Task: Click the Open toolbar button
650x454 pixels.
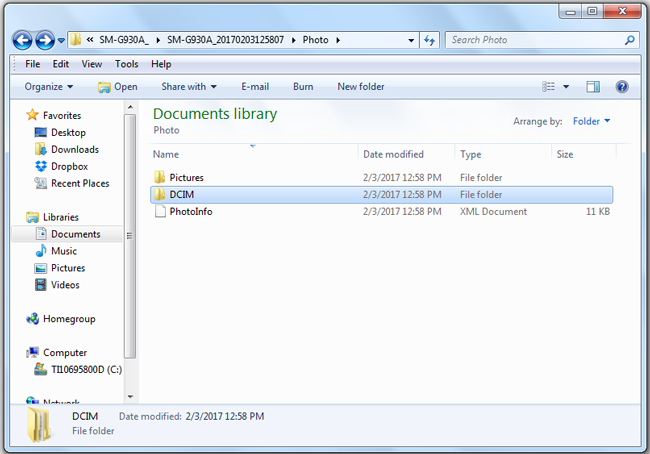Action: tap(118, 87)
